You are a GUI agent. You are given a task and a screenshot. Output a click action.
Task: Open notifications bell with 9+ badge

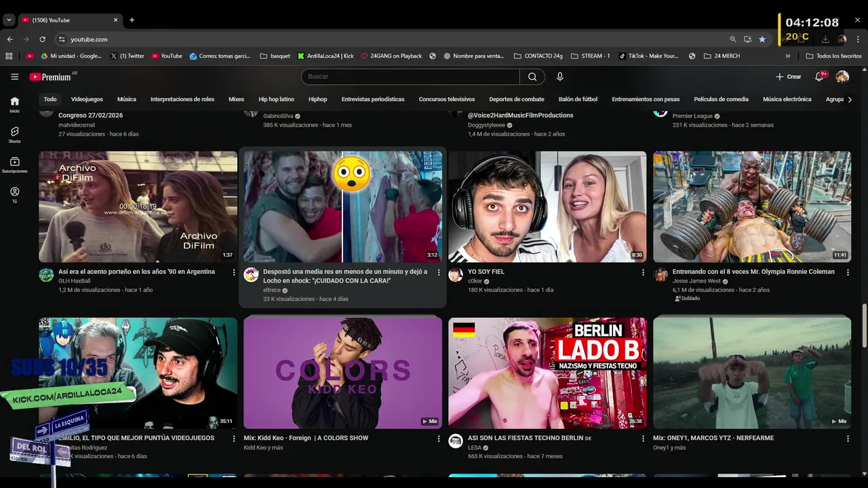coord(820,77)
